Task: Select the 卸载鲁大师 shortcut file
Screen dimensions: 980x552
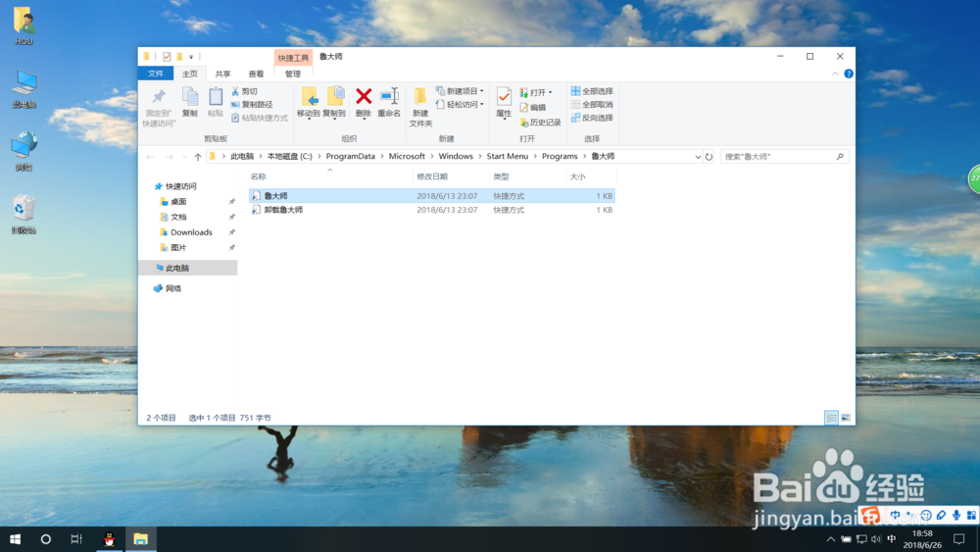Action: [x=431, y=210]
